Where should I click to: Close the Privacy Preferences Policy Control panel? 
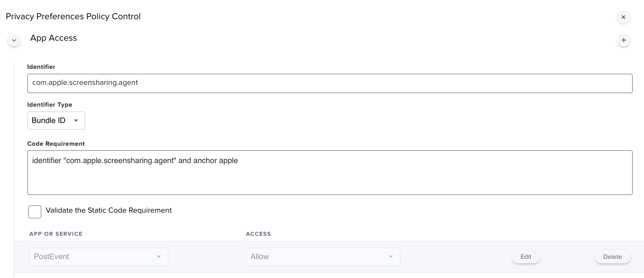tap(623, 17)
